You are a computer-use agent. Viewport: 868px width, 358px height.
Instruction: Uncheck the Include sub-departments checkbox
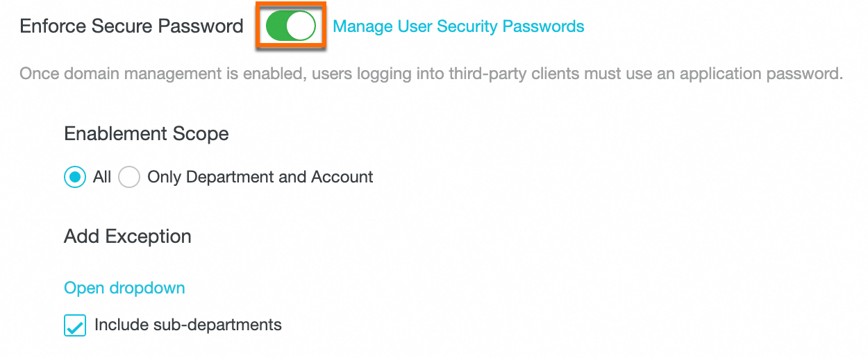[x=75, y=325]
